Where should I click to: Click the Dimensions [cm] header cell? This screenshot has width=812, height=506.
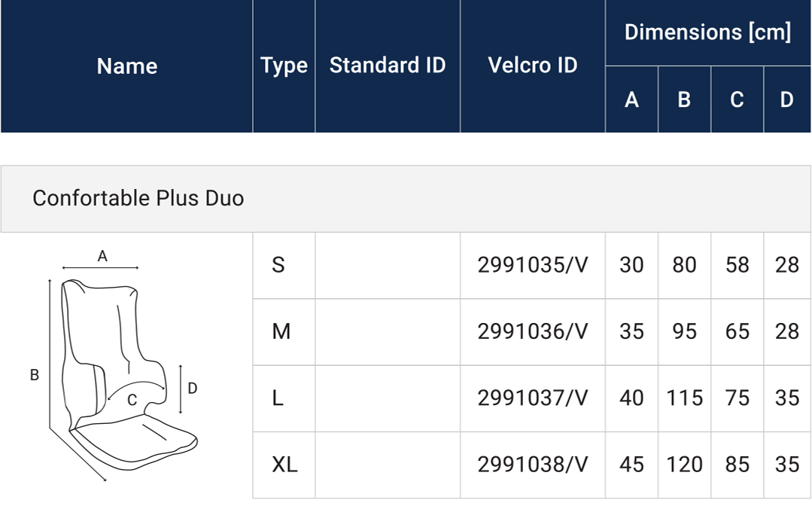point(707,32)
